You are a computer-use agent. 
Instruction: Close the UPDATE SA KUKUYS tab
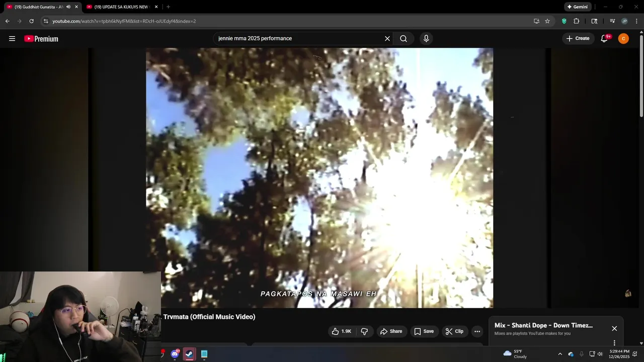(x=156, y=7)
